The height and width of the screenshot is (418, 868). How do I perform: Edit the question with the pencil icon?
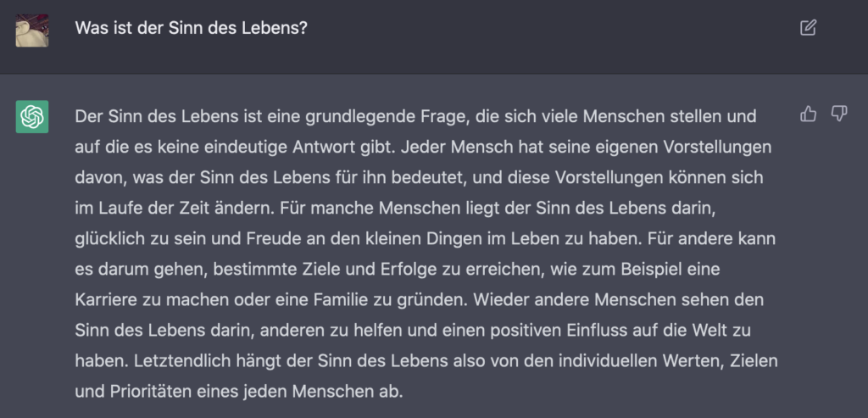pos(808,28)
